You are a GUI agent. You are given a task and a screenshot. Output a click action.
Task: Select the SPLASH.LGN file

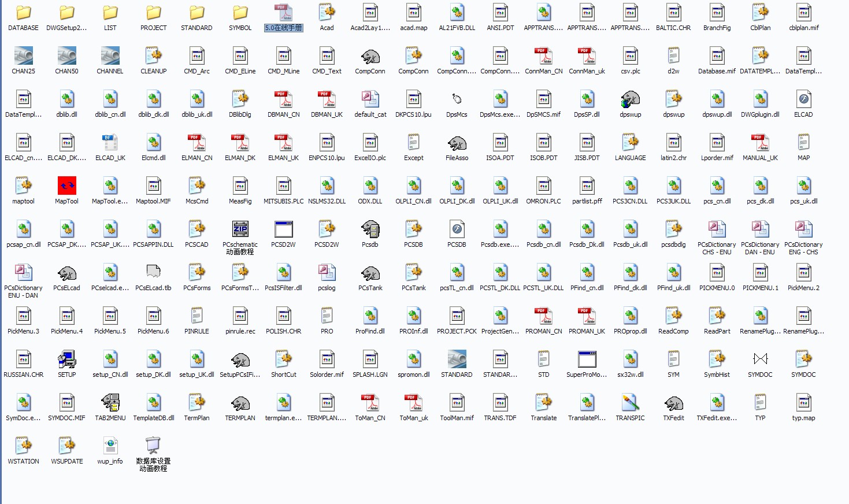tap(370, 359)
